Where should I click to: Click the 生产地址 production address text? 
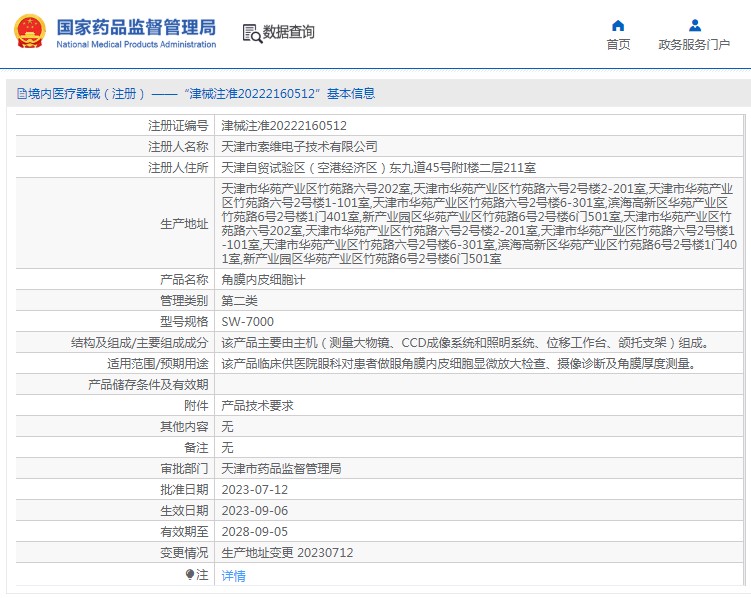click(x=478, y=224)
